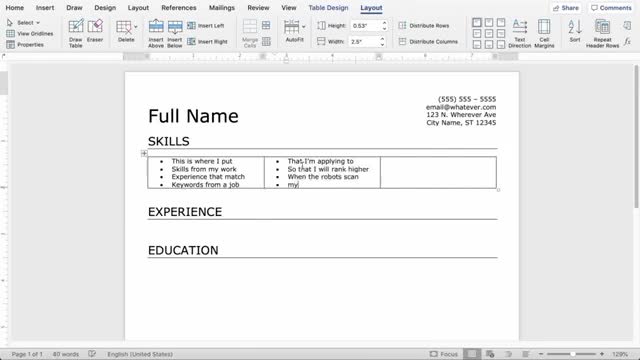Click the Convert to Text icon

tap(627, 26)
